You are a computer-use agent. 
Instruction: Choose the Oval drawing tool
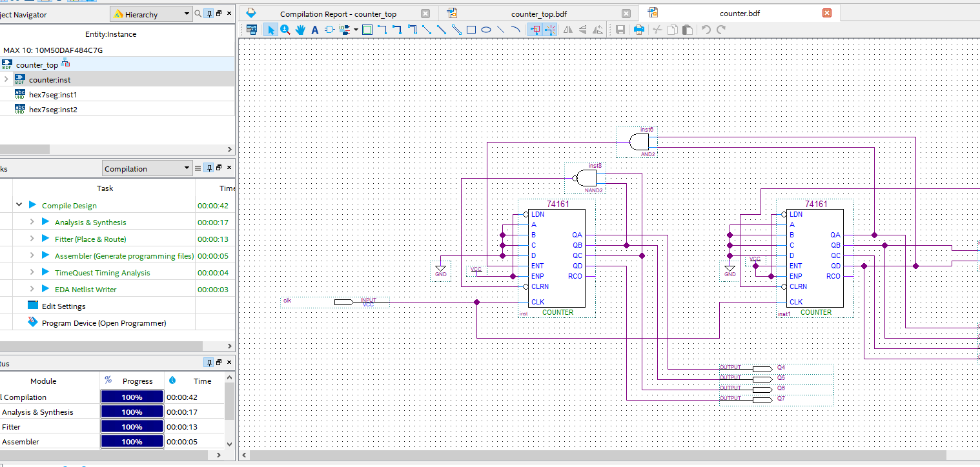pos(486,30)
